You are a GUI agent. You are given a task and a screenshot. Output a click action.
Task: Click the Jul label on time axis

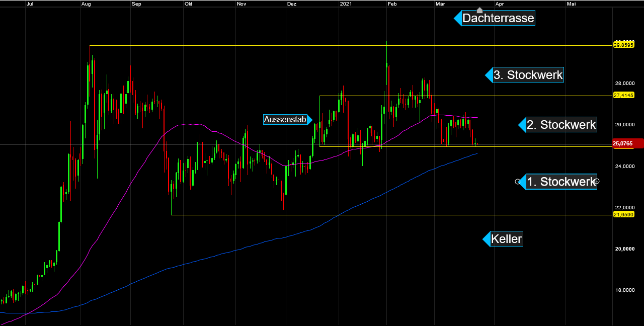[30, 4]
